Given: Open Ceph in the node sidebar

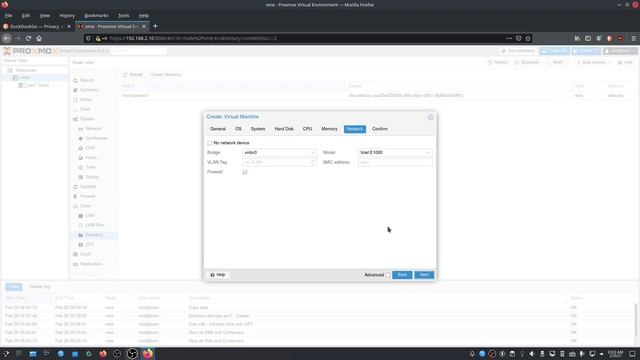Looking at the screenshot, I should click(85, 255).
